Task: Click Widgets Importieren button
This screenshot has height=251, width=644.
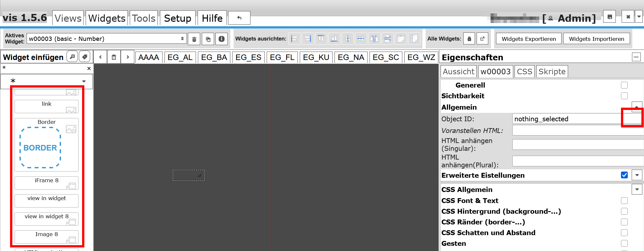Action: coord(596,39)
